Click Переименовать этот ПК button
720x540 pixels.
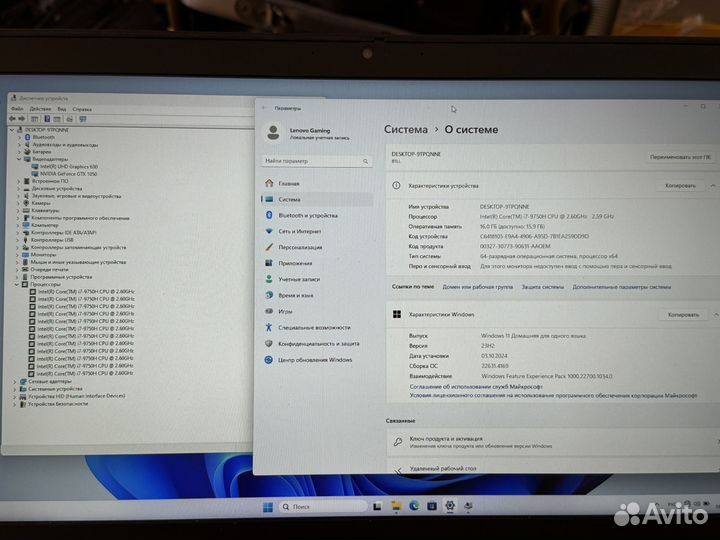[x=680, y=157]
